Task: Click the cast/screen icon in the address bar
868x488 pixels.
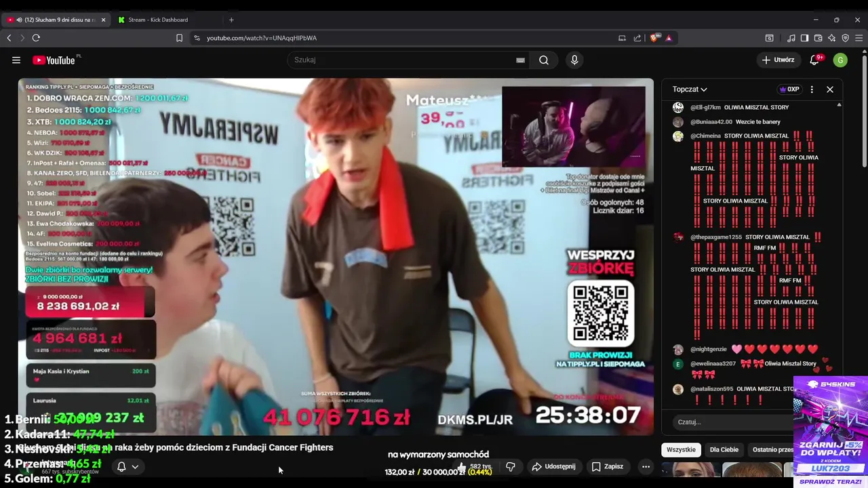Action: pos(622,38)
